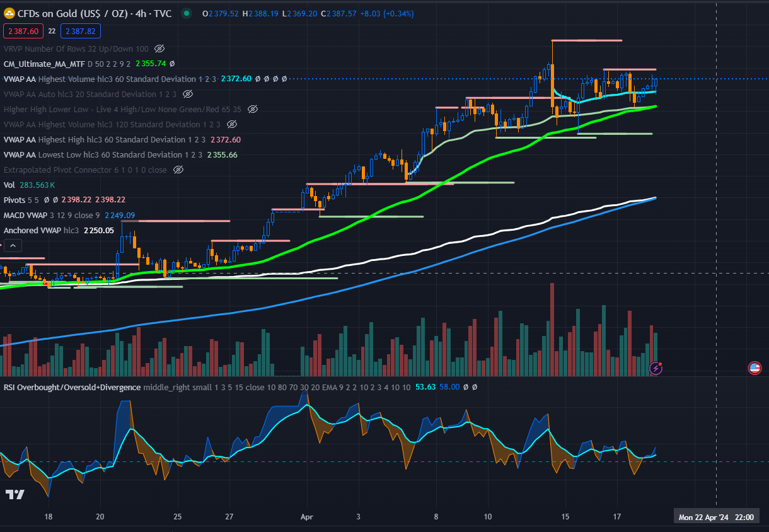Click the TradingView logo
Image resolution: width=769 pixels, height=532 pixels.
tap(15, 495)
